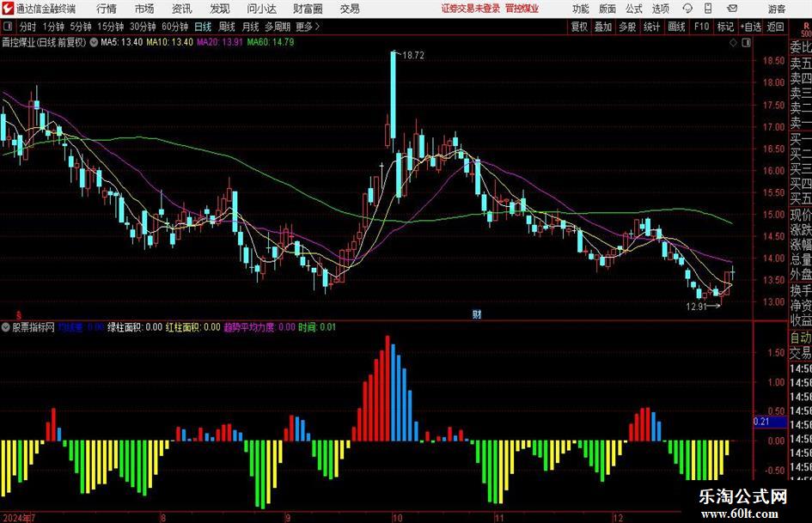Open the 问小达 menu
Viewport: 812px width, 523px height.
(261, 9)
